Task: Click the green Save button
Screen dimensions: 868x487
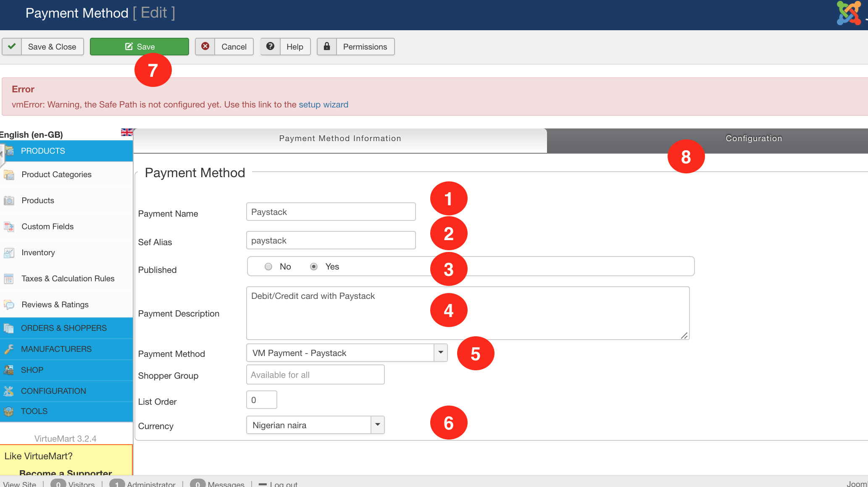Action: pos(139,47)
